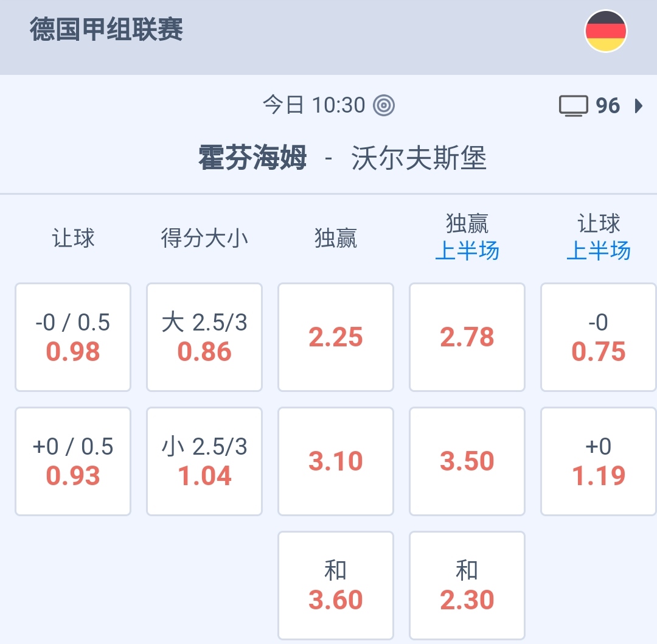Click the Germany flag icon
The image size is (657, 644).
[x=605, y=31]
